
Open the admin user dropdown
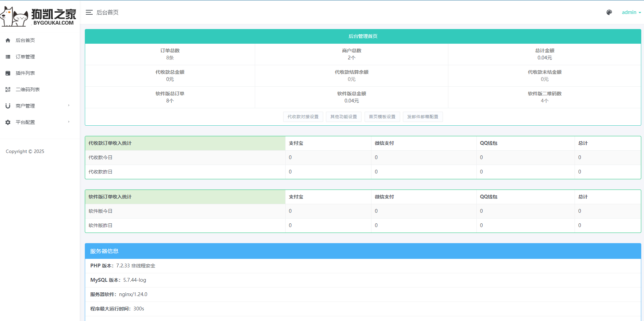coord(631,12)
